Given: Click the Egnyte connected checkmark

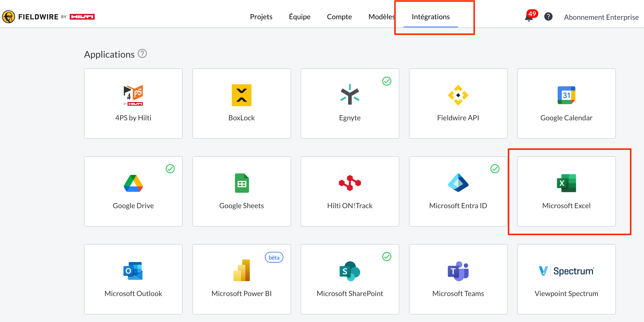Looking at the screenshot, I should 387,81.
